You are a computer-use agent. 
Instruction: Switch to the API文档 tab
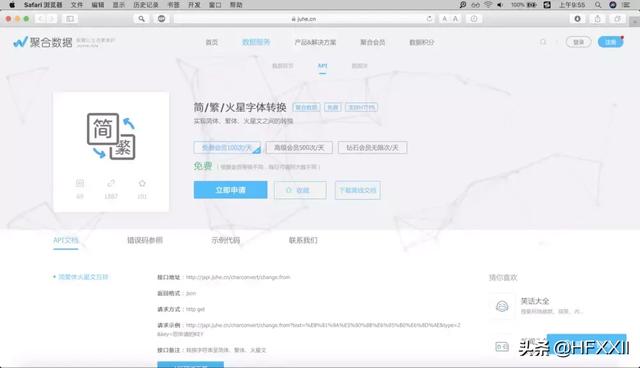tap(66, 240)
